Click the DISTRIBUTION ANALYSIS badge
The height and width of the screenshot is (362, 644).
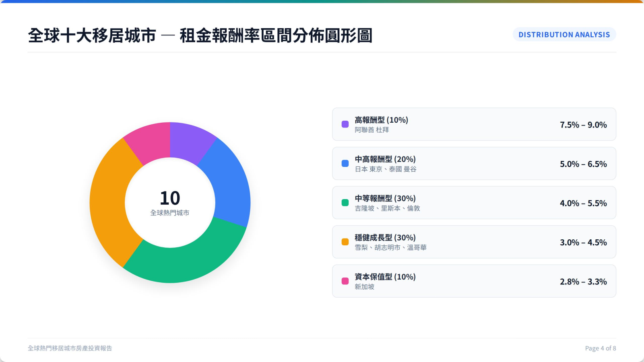[564, 35]
